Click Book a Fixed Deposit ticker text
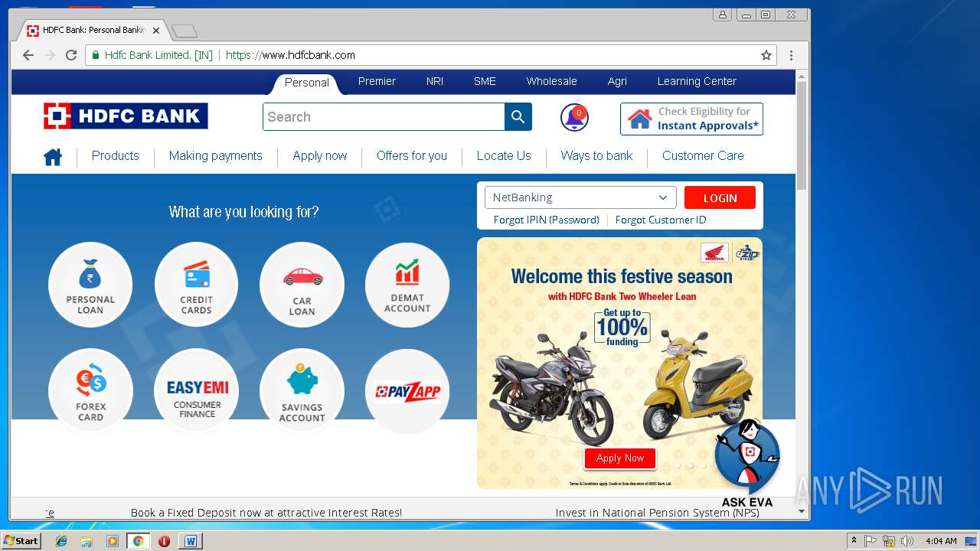The image size is (980, 551). click(266, 513)
